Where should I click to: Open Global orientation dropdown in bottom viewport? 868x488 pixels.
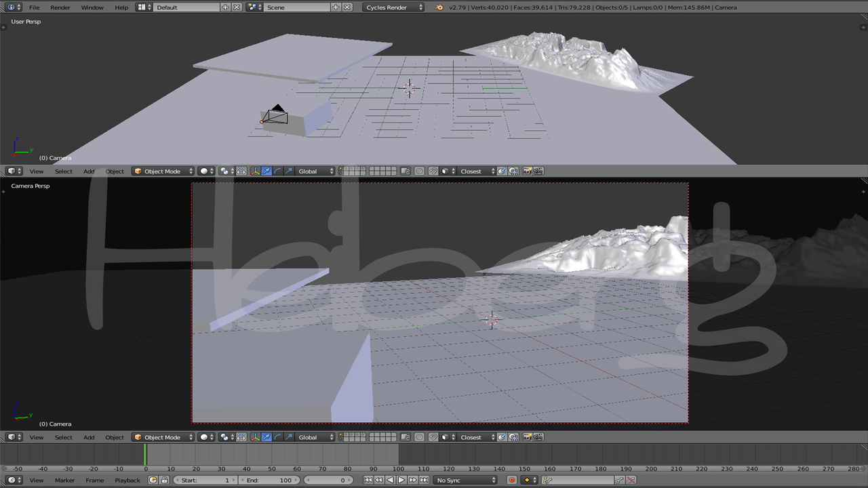click(x=316, y=437)
